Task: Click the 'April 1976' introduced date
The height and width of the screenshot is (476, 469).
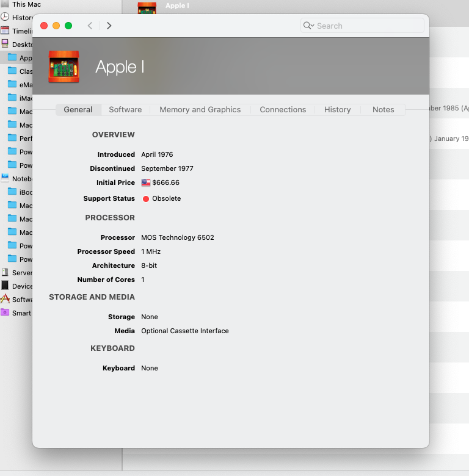Action: pyautogui.click(x=157, y=154)
